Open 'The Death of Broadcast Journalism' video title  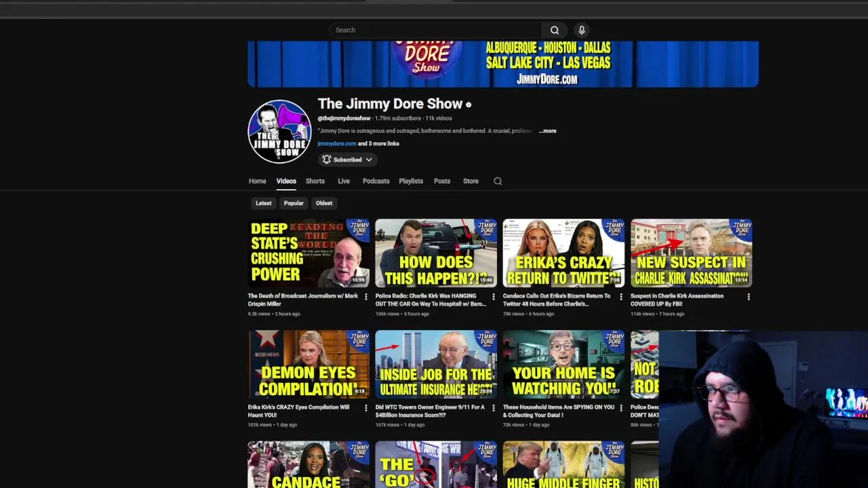(303, 300)
